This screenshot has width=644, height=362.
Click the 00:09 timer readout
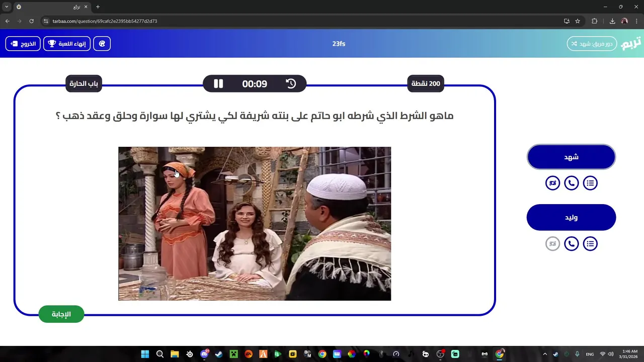click(x=255, y=84)
